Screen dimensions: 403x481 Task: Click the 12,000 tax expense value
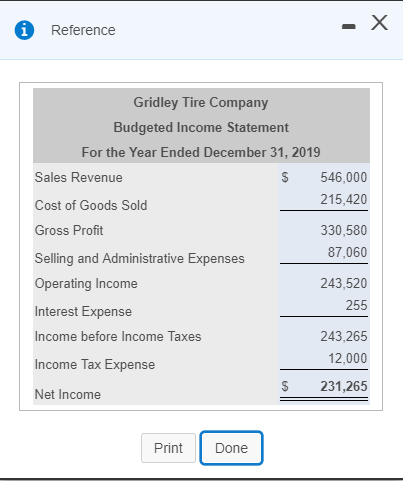pyautogui.click(x=348, y=358)
